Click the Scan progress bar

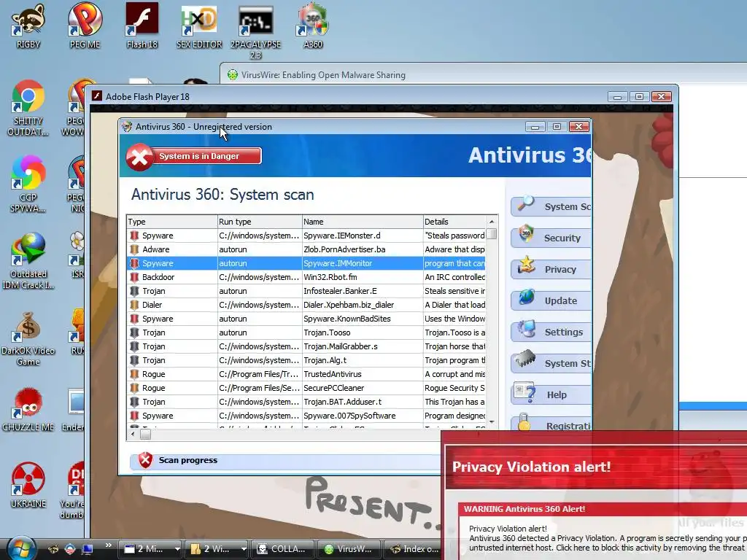point(286,461)
